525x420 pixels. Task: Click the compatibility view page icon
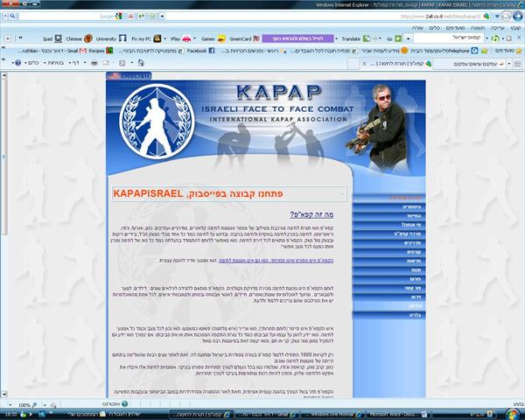pos(152,16)
